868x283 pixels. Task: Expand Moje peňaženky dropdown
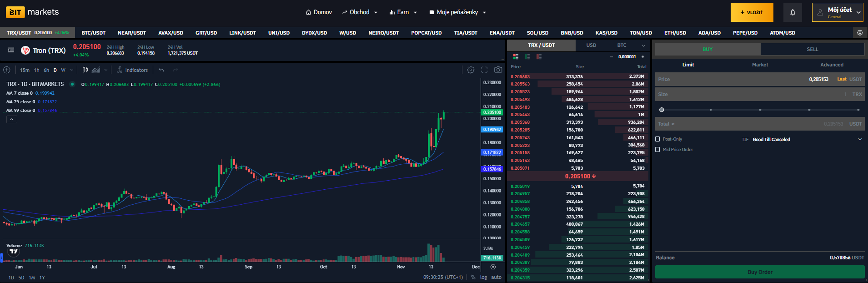[457, 12]
